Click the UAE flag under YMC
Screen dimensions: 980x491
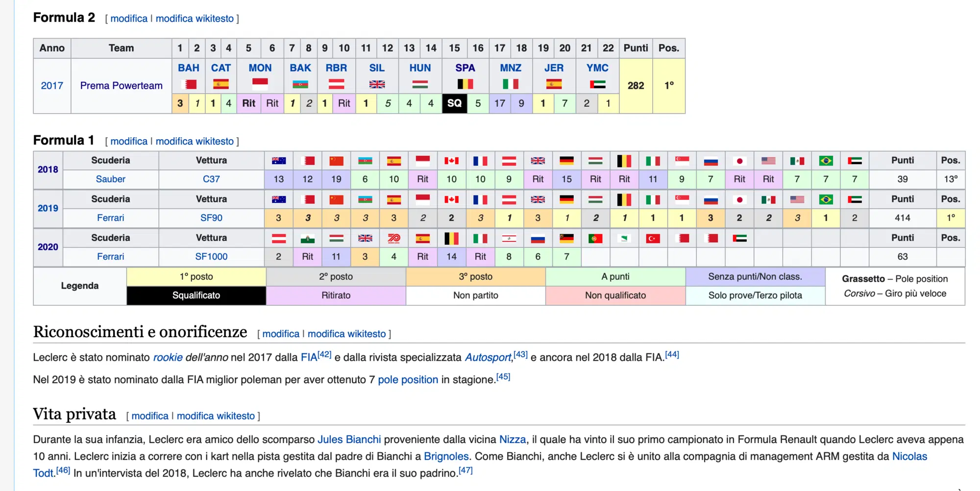[x=597, y=84]
